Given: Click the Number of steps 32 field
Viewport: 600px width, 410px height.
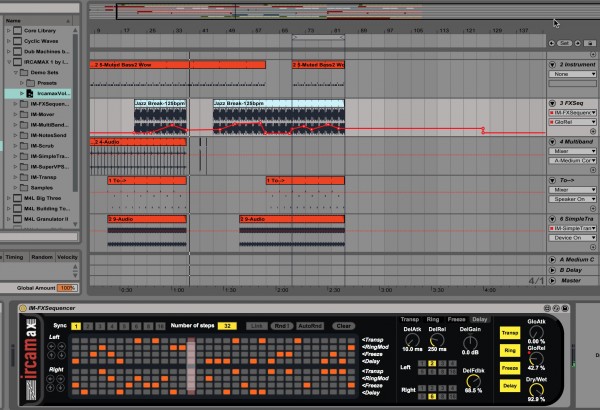Looking at the screenshot, I should [227, 326].
